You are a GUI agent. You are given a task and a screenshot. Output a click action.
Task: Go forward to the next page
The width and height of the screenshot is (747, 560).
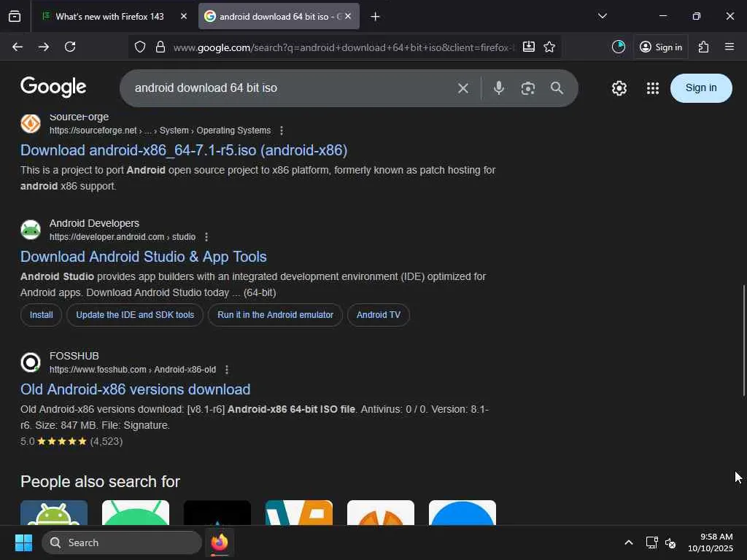coord(44,47)
